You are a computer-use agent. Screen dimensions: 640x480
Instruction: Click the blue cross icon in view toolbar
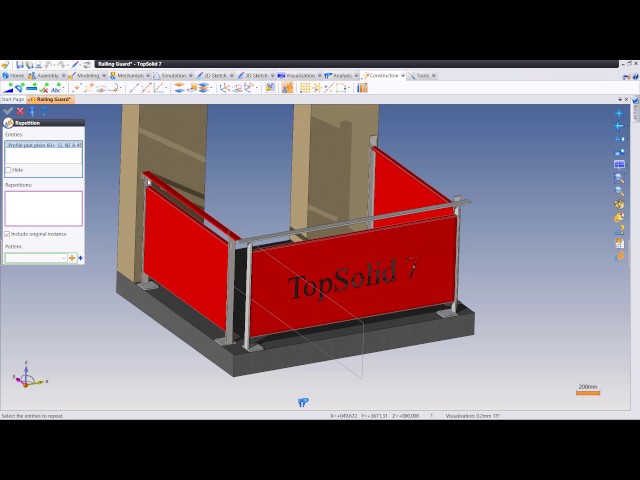click(619, 113)
